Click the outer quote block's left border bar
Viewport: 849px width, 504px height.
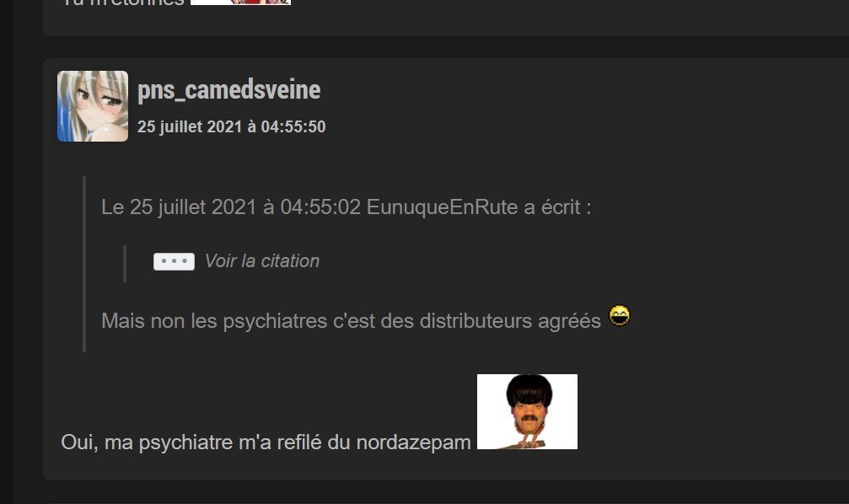click(84, 264)
